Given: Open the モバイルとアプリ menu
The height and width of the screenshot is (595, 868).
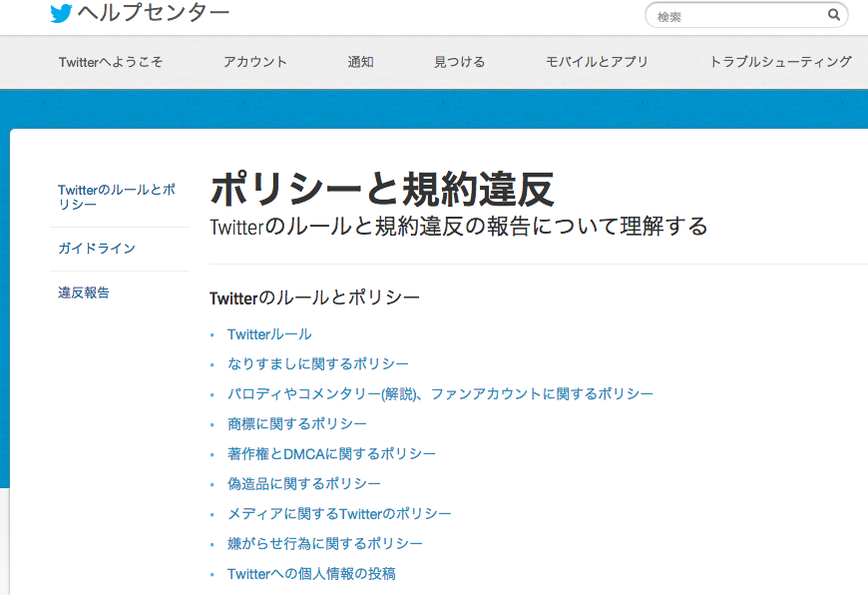Looking at the screenshot, I should (x=597, y=62).
